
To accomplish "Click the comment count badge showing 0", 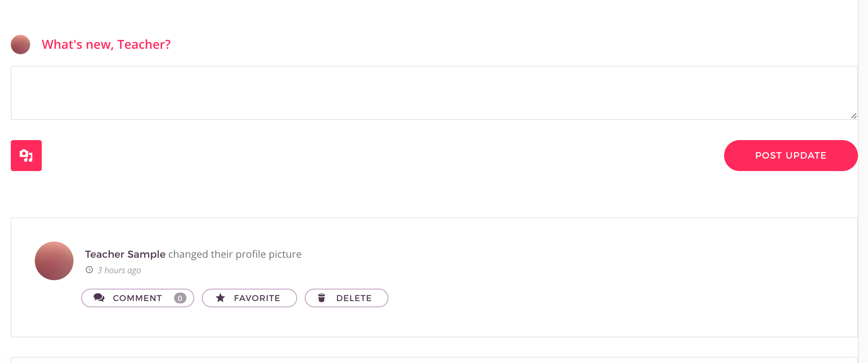I will click(x=180, y=298).
